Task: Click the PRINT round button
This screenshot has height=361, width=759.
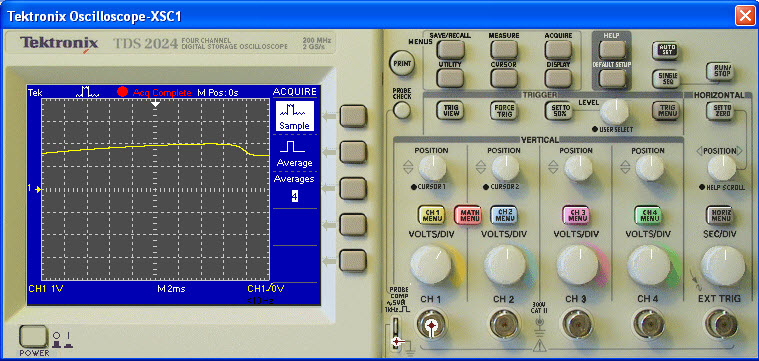Action: click(402, 63)
